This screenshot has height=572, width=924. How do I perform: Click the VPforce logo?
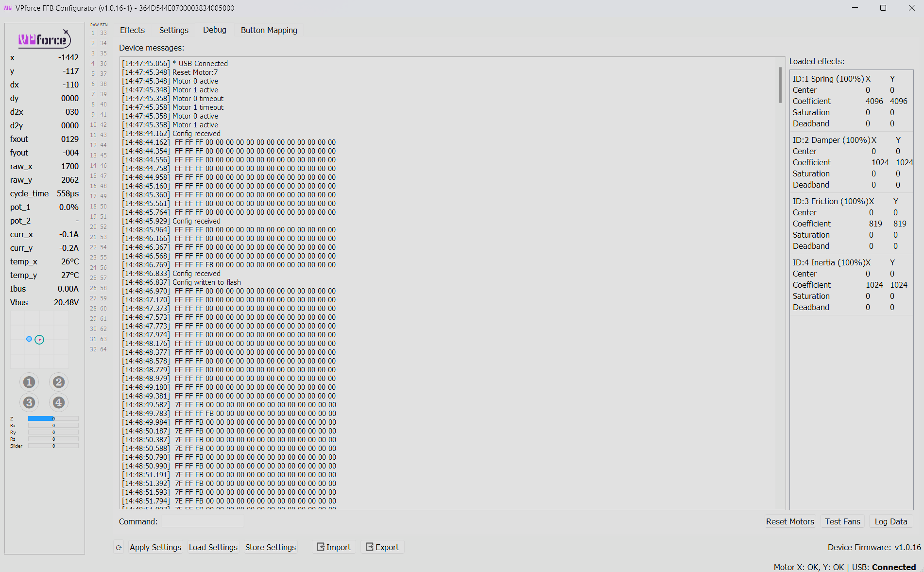(x=43, y=39)
